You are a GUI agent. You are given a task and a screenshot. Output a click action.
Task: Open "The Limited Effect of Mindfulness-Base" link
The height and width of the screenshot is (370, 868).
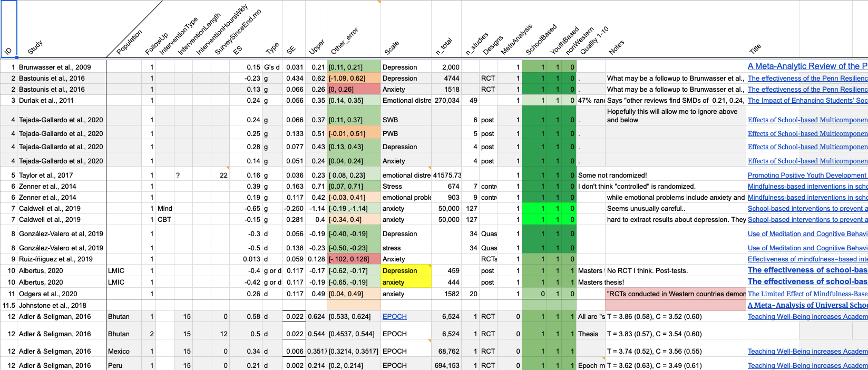[806, 294]
